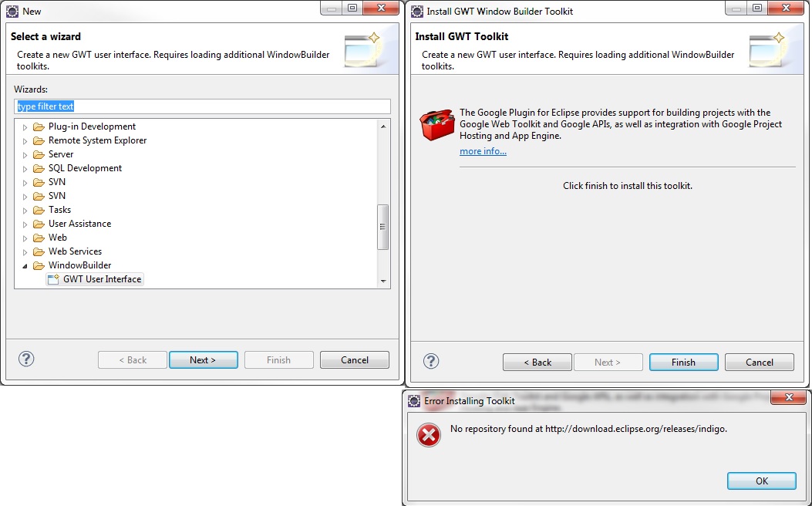This screenshot has height=506, width=812.
Task: Cancel the New wizard dialog
Action: tap(354, 360)
